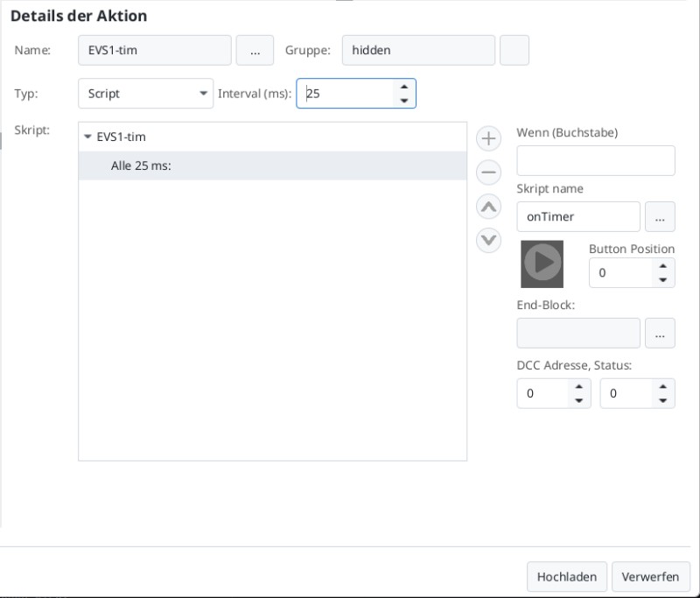
Task: Decrease the DCC Status value
Action: (x=663, y=400)
